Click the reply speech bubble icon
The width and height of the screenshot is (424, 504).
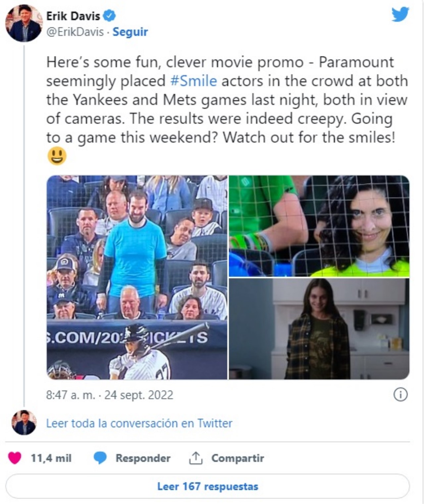point(100,458)
